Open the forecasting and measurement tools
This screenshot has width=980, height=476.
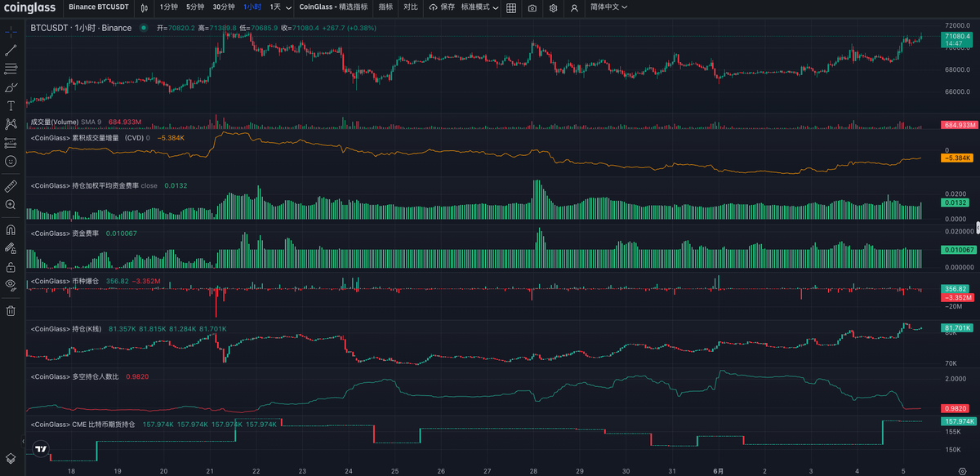point(11,143)
